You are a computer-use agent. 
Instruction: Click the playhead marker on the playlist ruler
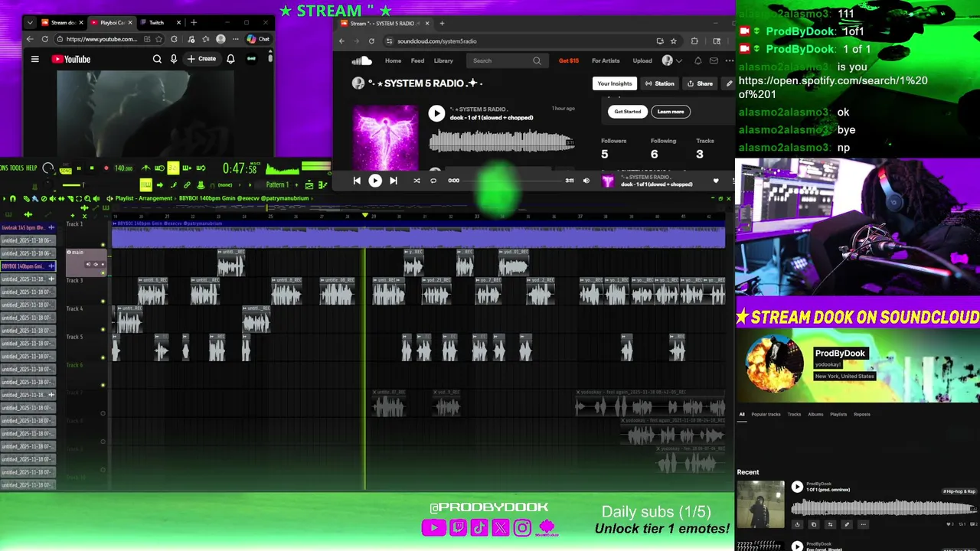coord(365,217)
